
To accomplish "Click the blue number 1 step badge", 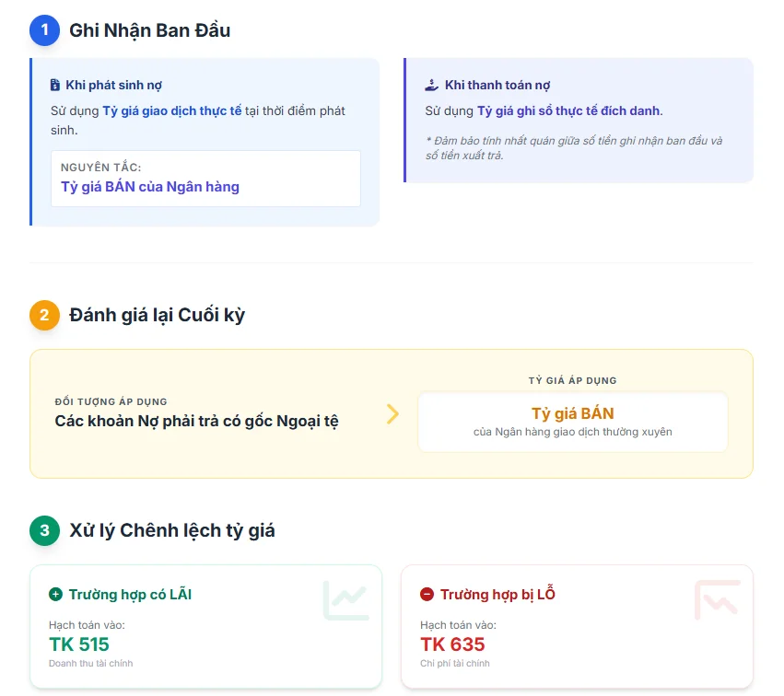I will [x=44, y=30].
